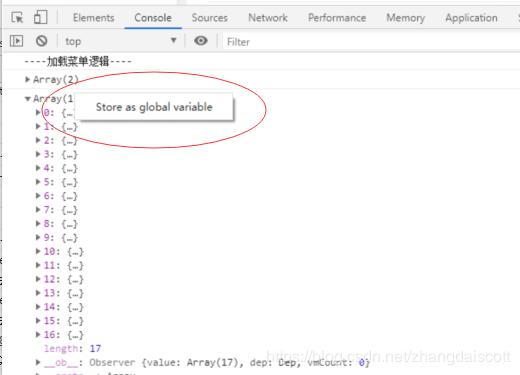Focus the Filter input field
Viewport: 520px width, 375px height.
click(x=372, y=42)
